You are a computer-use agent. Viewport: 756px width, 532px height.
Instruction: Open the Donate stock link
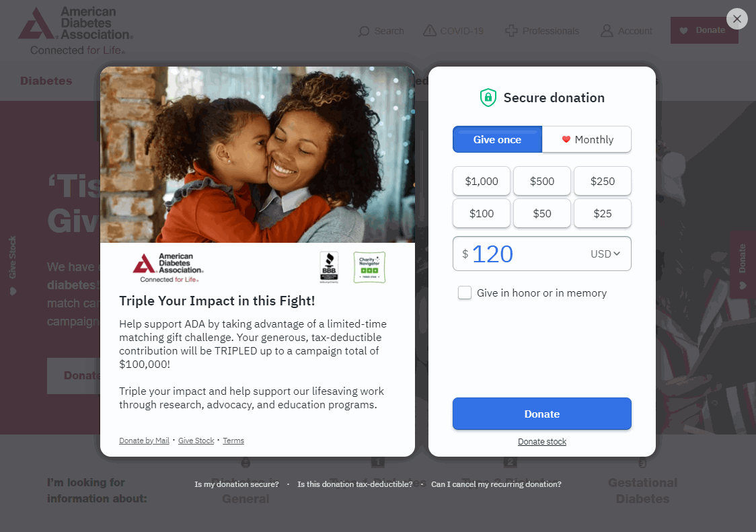coord(542,441)
